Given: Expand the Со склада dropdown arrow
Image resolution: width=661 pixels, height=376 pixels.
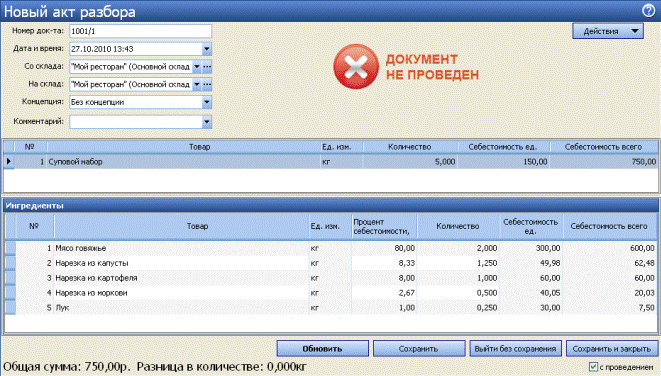Looking at the screenshot, I should point(197,67).
